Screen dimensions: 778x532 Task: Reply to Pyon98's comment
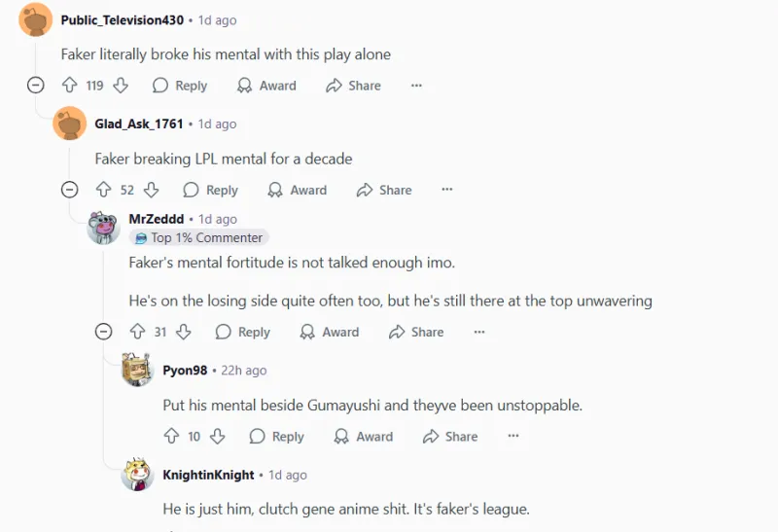point(277,436)
